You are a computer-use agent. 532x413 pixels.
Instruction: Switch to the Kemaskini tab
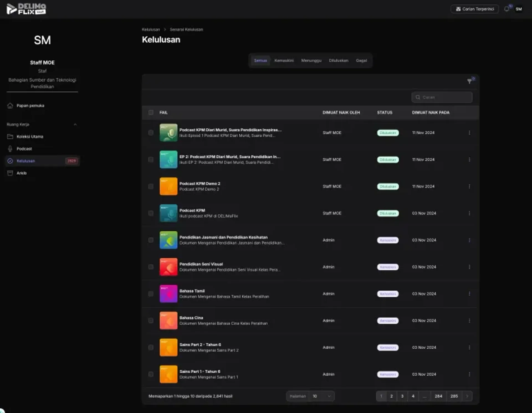[x=284, y=60]
